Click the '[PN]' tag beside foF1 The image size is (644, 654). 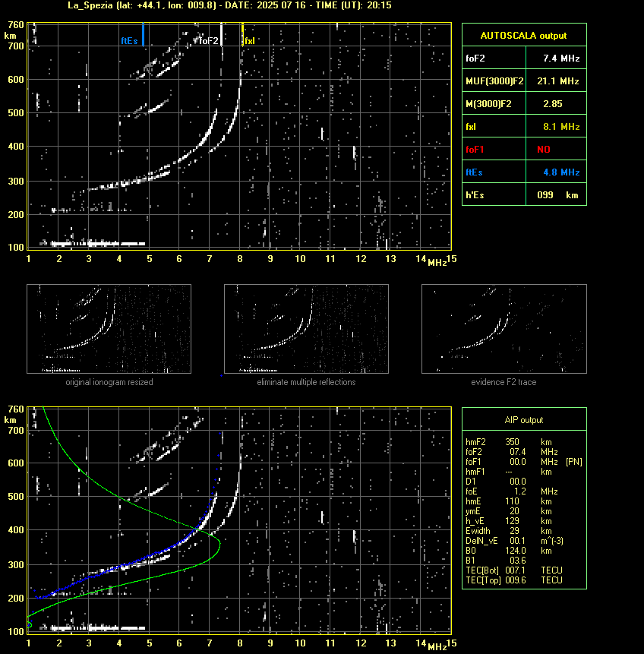(574, 462)
